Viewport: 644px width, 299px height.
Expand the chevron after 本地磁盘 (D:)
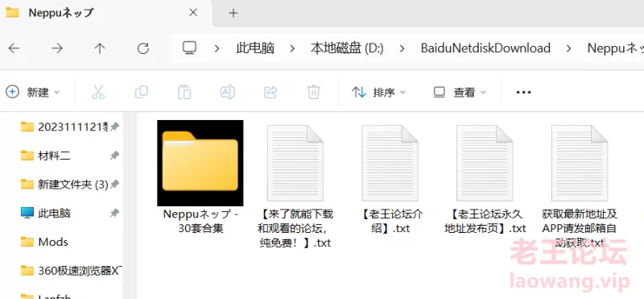402,48
